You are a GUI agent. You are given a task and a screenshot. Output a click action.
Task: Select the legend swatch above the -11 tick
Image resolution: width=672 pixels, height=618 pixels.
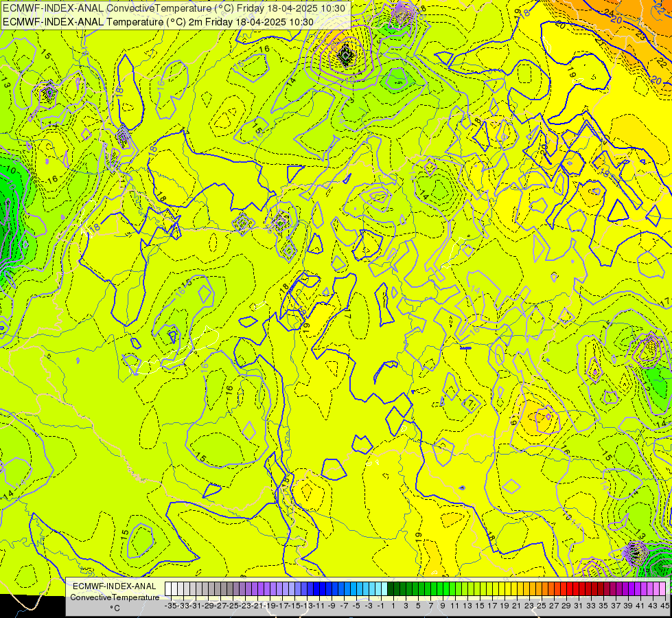click(x=316, y=589)
